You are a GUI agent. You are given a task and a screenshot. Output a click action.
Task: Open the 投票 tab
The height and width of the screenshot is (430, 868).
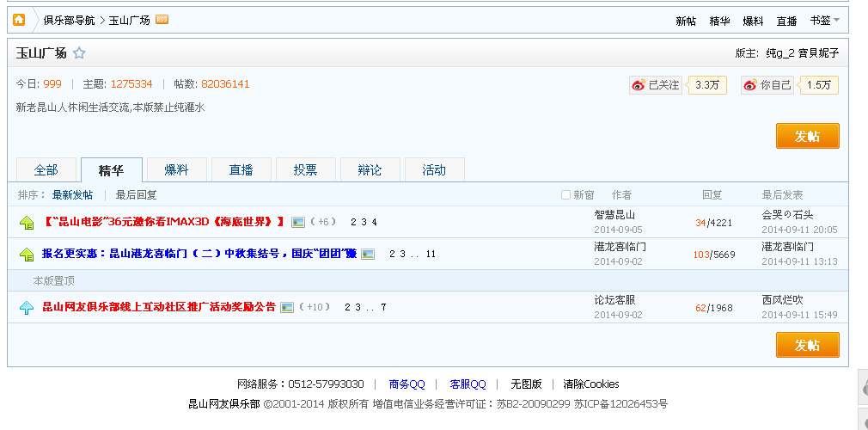305,170
